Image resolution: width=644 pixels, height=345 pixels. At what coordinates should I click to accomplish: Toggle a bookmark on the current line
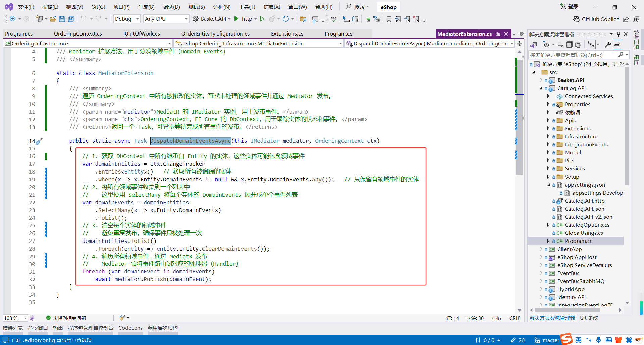(x=389, y=19)
